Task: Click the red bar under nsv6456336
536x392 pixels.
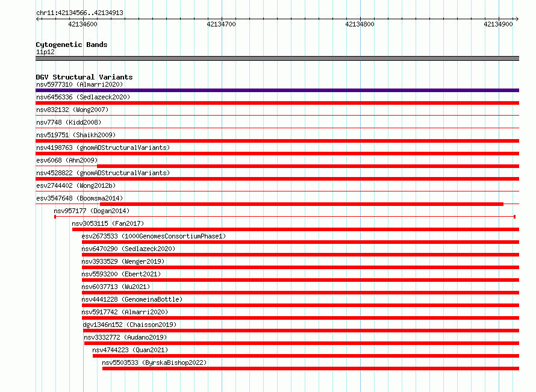Action: tap(277, 103)
